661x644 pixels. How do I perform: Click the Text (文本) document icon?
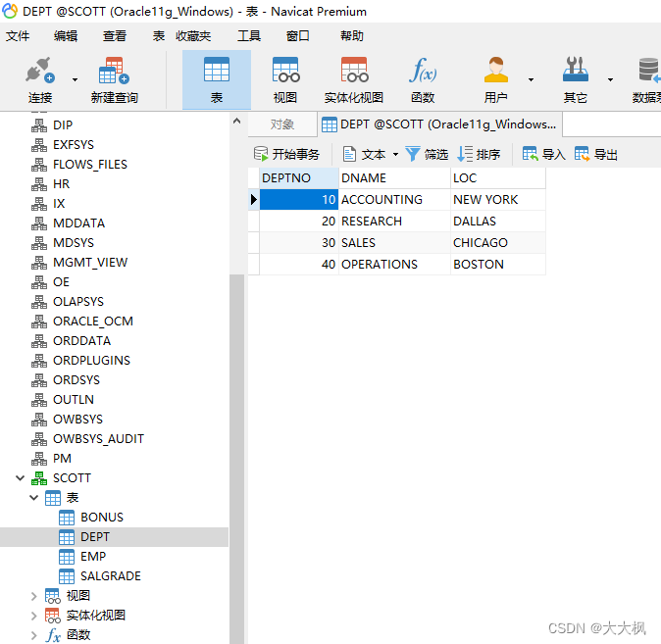coord(349,154)
